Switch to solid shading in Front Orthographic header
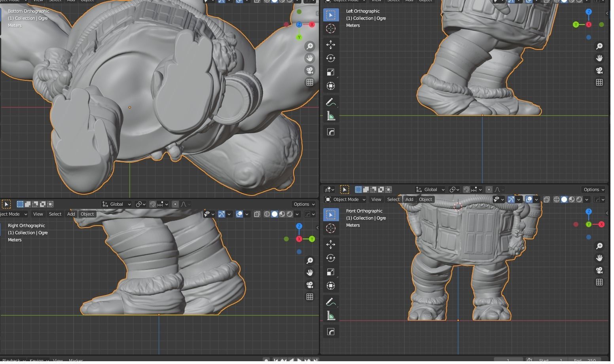Screen dimensions: 614x364 coord(564,200)
